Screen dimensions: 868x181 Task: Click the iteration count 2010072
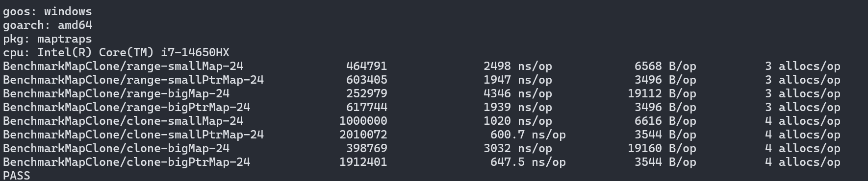(363, 135)
